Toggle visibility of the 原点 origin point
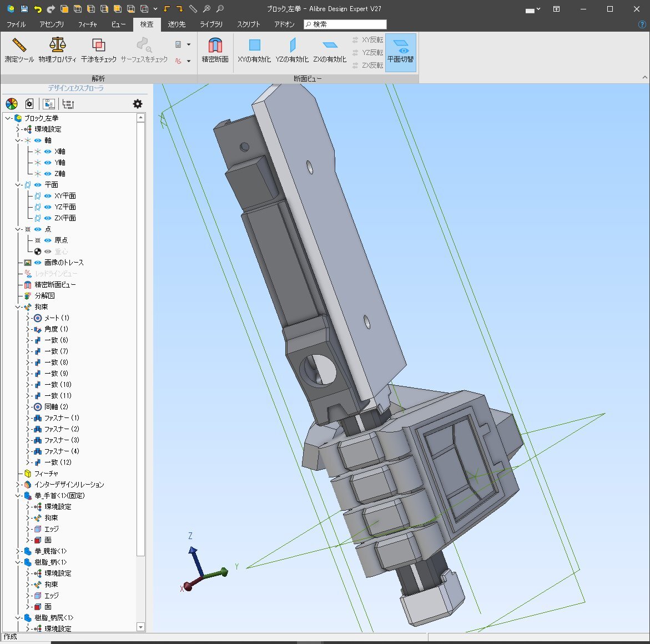 [x=48, y=240]
